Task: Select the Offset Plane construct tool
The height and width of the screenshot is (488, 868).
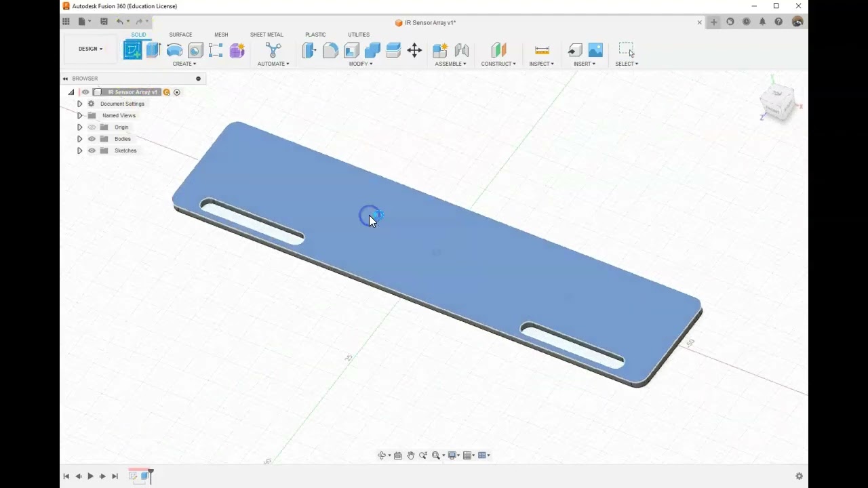Action: 498,50
